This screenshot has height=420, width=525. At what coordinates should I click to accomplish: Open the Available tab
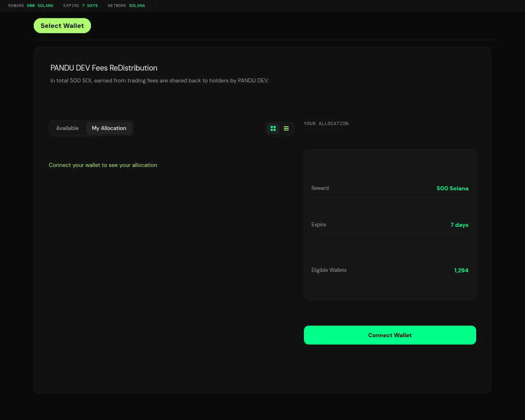click(67, 128)
